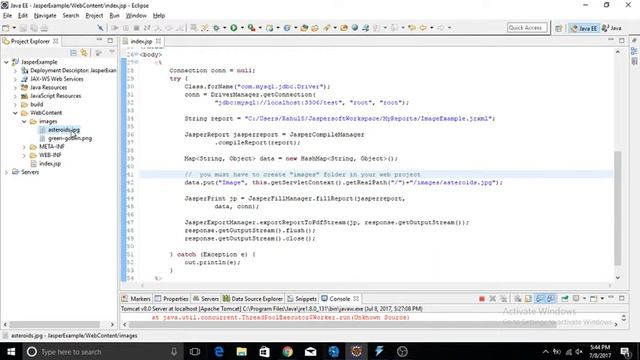Image resolution: width=640 pixels, height=360 pixels.
Task: Open the Edit menu
Action: (23, 16)
